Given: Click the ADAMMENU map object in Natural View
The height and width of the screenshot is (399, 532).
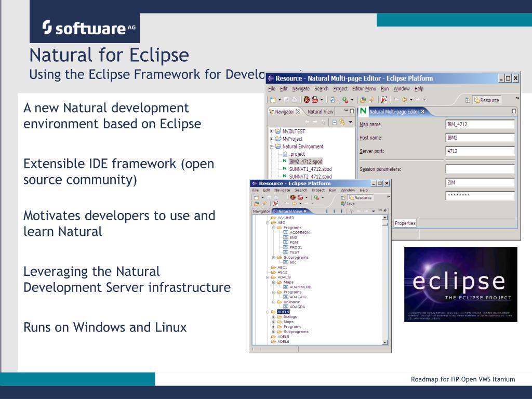Looking at the screenshot, I should [x=297, y=287].
